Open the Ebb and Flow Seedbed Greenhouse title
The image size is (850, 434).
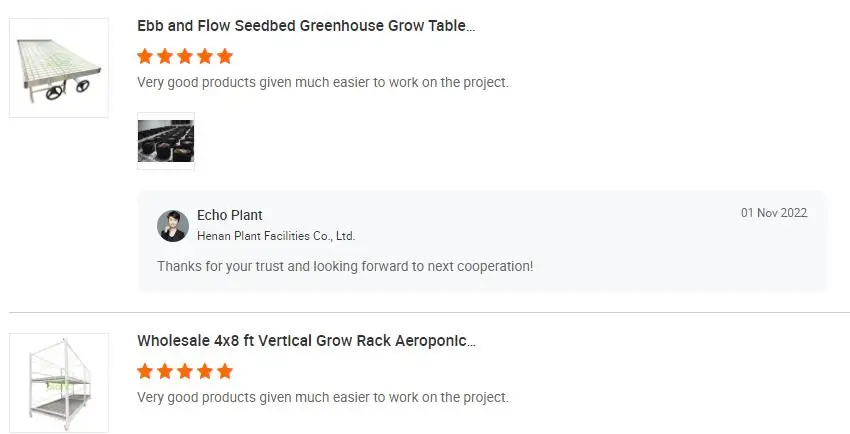click(x=306, y=26)
